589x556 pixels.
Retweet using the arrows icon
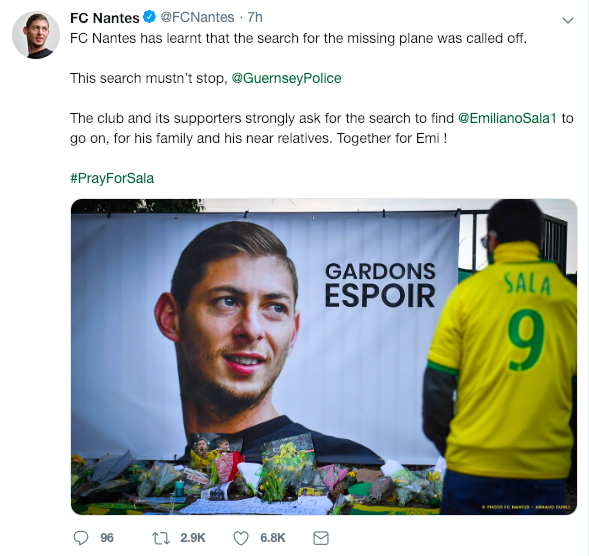point(161,538)
